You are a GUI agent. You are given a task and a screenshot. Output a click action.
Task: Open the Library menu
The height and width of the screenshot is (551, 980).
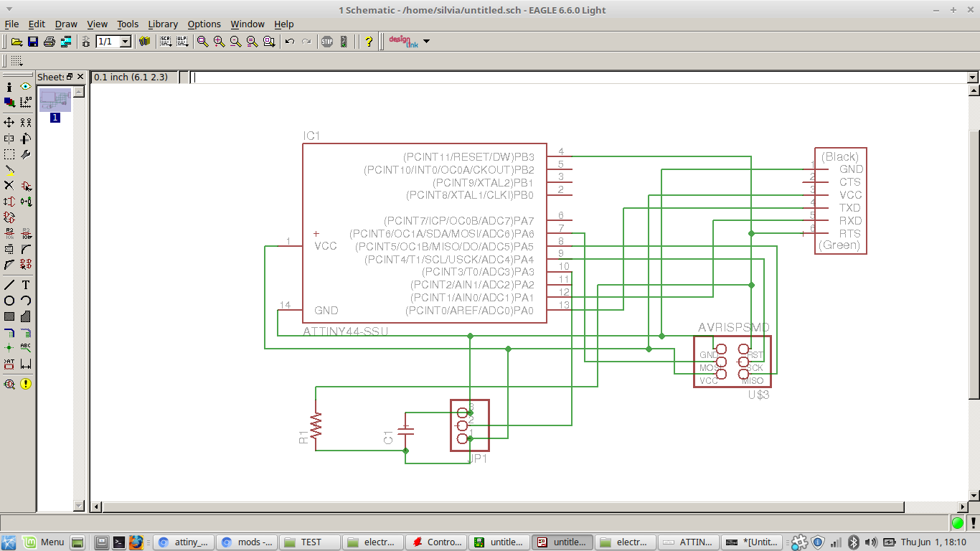tap(163, 24)
